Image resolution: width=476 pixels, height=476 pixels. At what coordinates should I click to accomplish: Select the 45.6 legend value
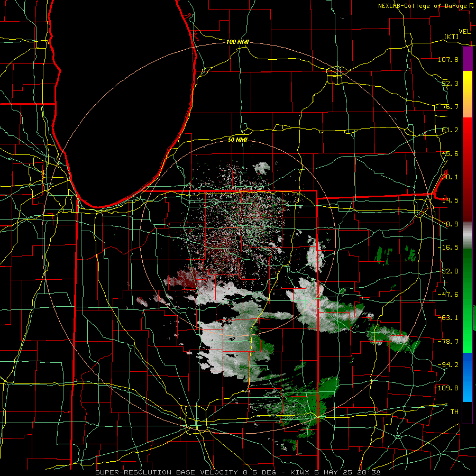coord(450,153)
